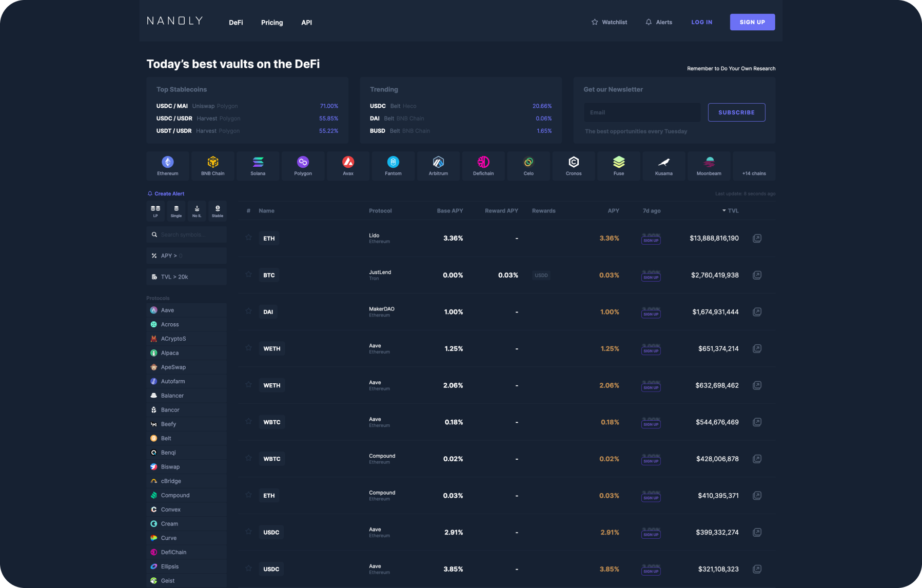Viewport: 922px width, 588px height.
Task: Sort table by TVL column
Action: (x=731, y=211)
